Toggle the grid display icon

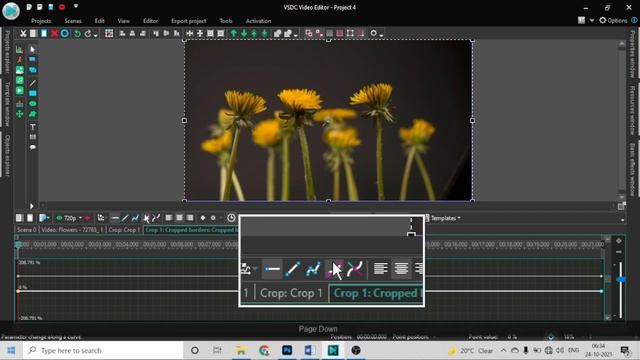[109, 33]
